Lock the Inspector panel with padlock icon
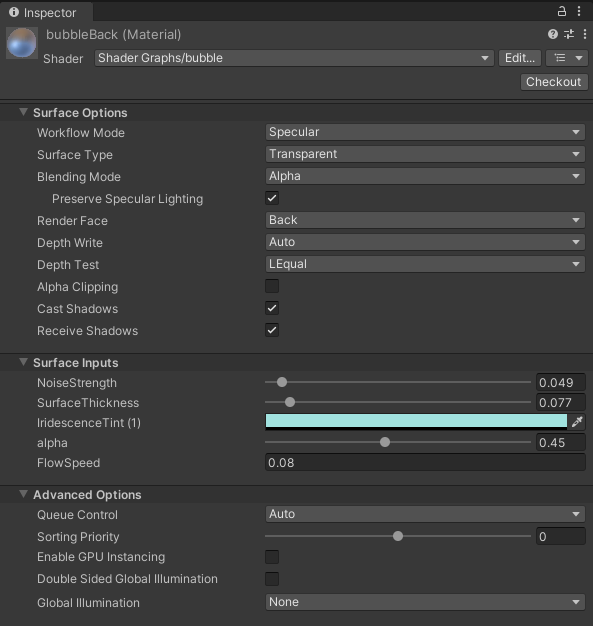Screen dimensions: 593x626 [x=561, y=11]
